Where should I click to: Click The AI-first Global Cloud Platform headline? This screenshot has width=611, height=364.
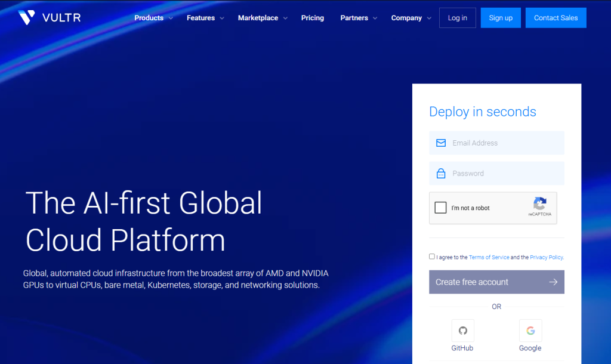[144, 221]
